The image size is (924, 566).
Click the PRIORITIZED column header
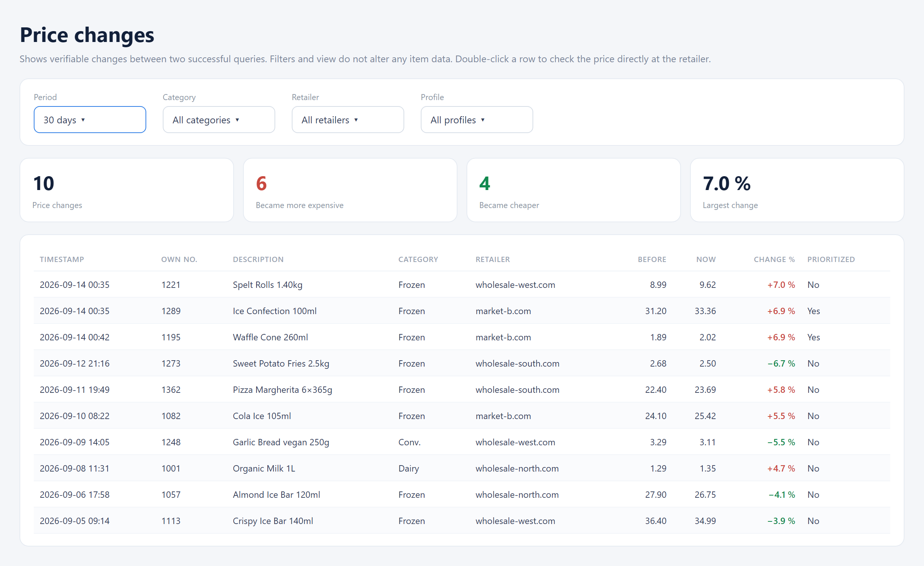831,259
